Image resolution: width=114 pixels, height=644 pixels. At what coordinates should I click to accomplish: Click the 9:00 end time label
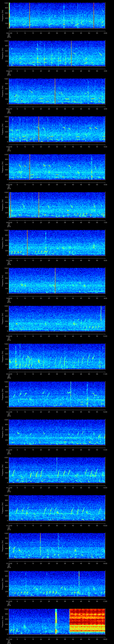(105, 298)
